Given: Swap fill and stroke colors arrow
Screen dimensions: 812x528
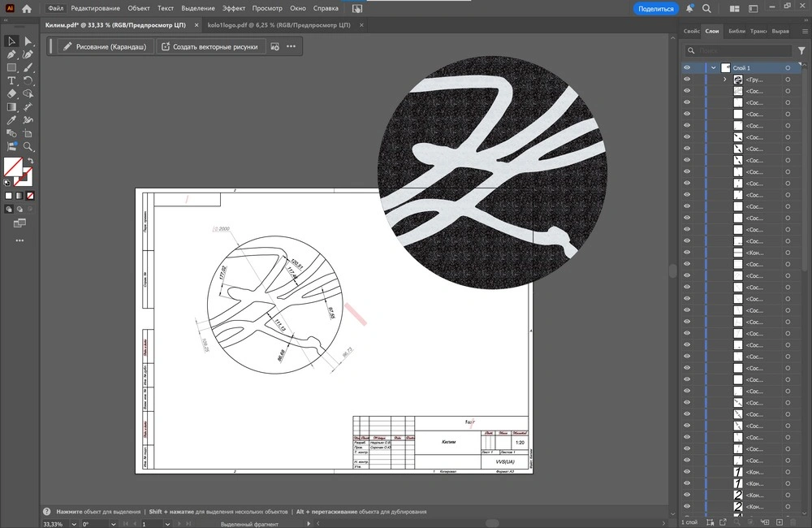Looking at the screenshot, I should point(29,162).
